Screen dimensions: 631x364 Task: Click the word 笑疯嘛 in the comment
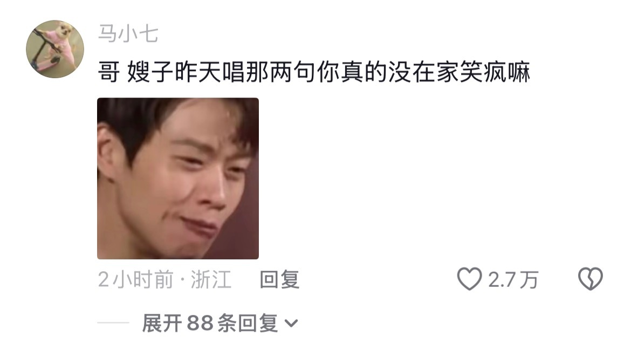(495, 72)
